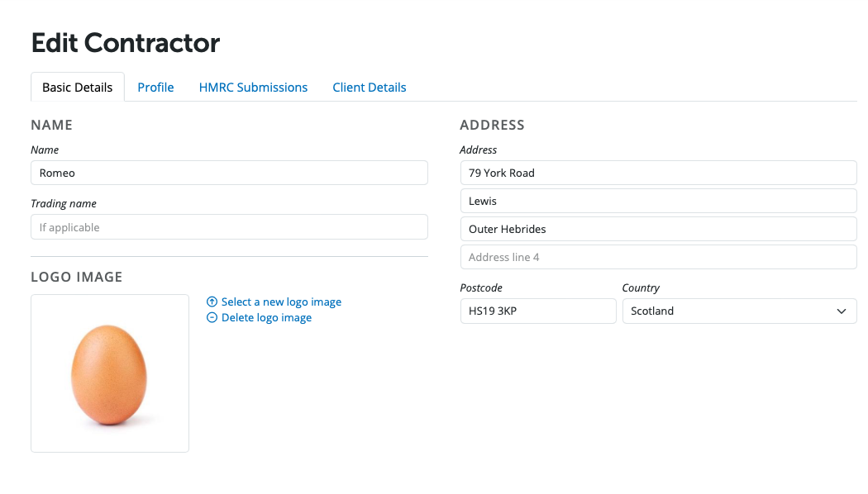Focus the Name field containing Romeo
Image resolution: width=868 pixels, height=494 pixels.
pos(229,173)
